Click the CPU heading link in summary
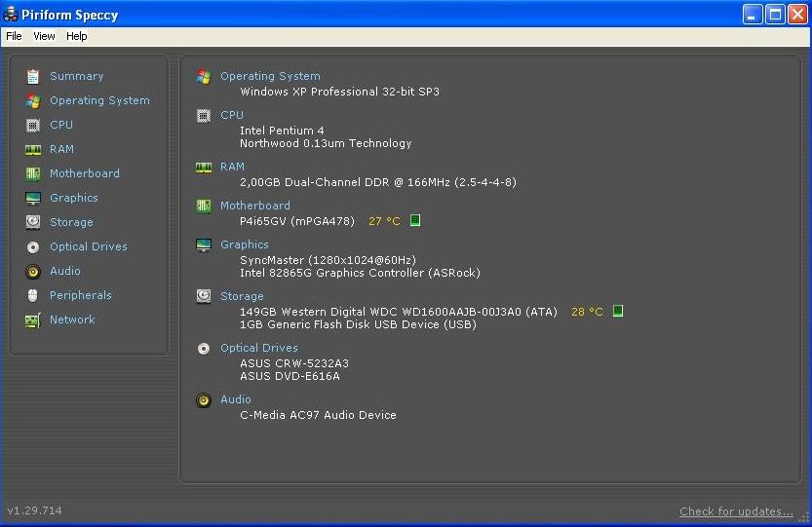 click(232, 115)
